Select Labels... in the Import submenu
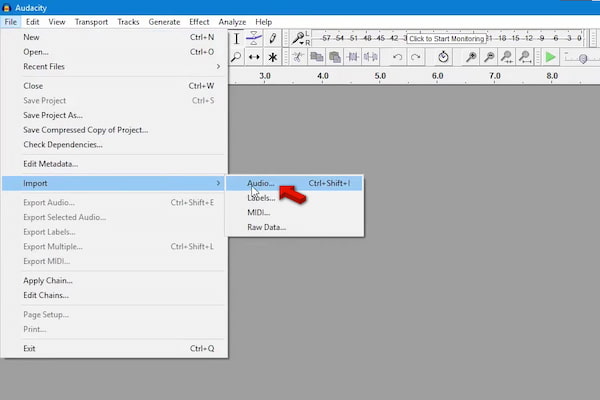The width and height of the screenshot is (600, 400). point(294,198)
